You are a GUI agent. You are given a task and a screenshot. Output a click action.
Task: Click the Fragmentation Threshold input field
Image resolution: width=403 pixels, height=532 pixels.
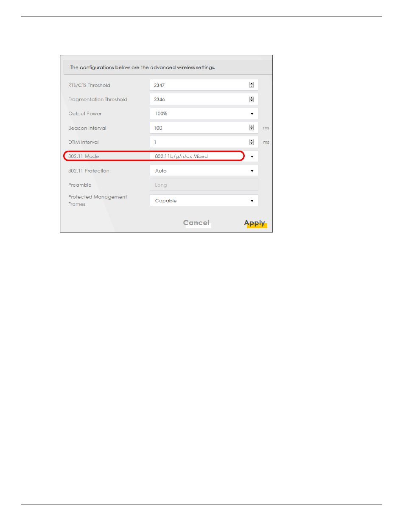pos(204,99)
